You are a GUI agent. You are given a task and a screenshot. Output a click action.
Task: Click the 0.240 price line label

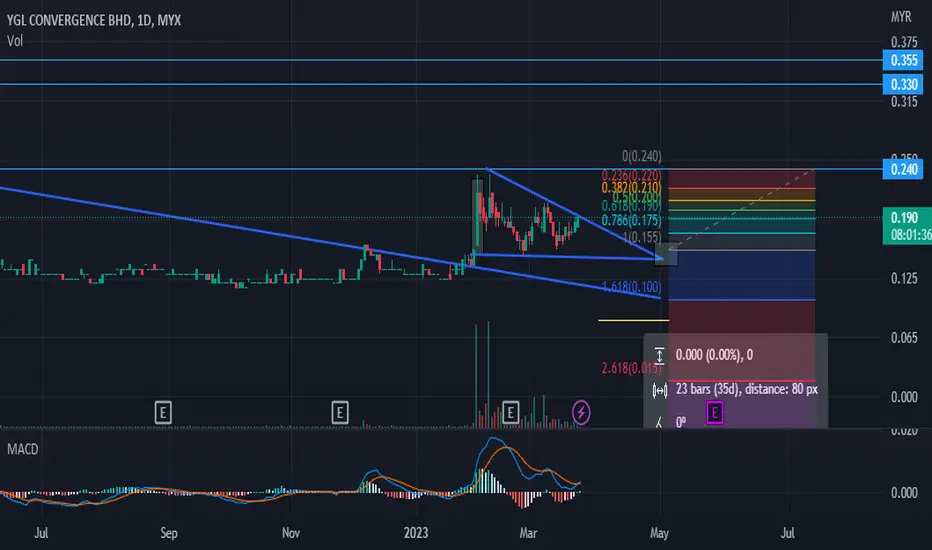903,169
